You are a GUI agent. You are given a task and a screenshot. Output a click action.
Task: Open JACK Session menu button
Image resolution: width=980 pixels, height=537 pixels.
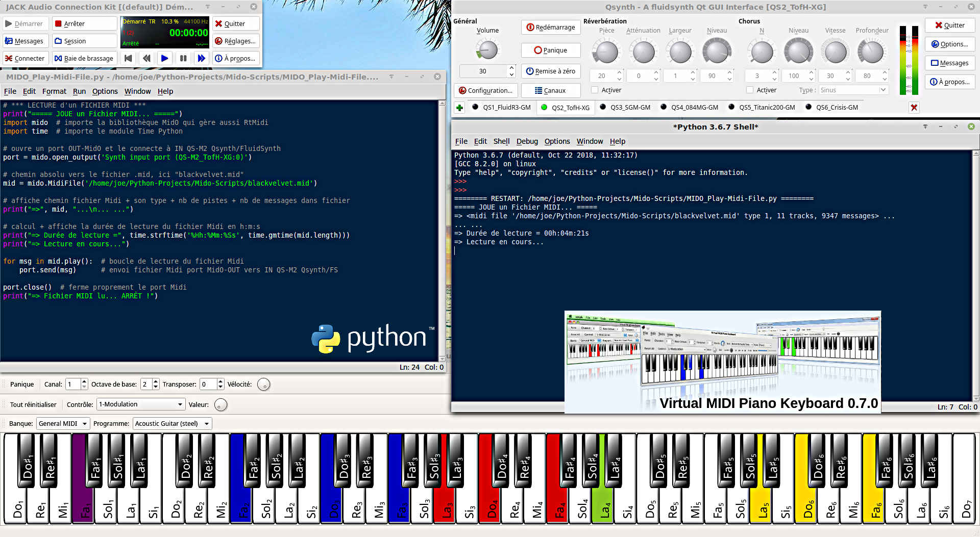pyautogui.click(x=85, y=41)
